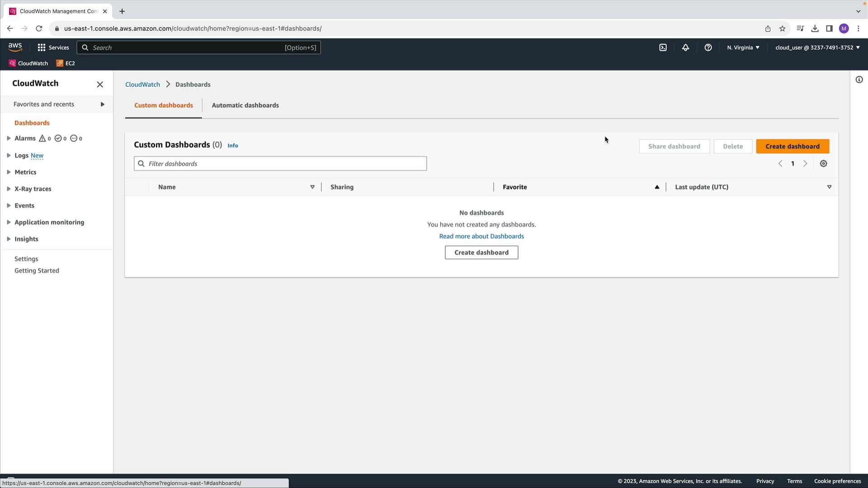The height and width of the screenshot is (488, 868).
Task: Open info panel icon at right edge
Action: pyautogui.click(x=859, y=80)
